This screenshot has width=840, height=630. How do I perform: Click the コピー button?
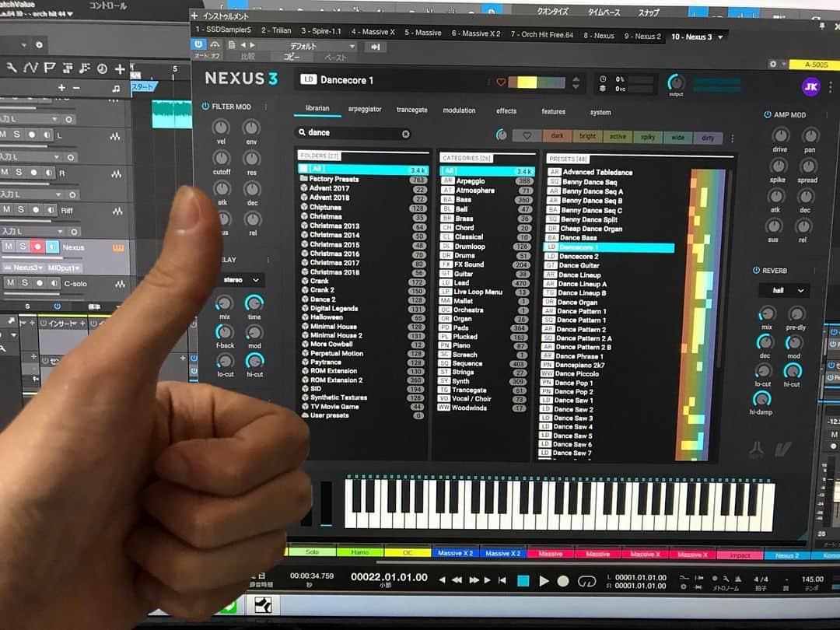pos(292,57)
